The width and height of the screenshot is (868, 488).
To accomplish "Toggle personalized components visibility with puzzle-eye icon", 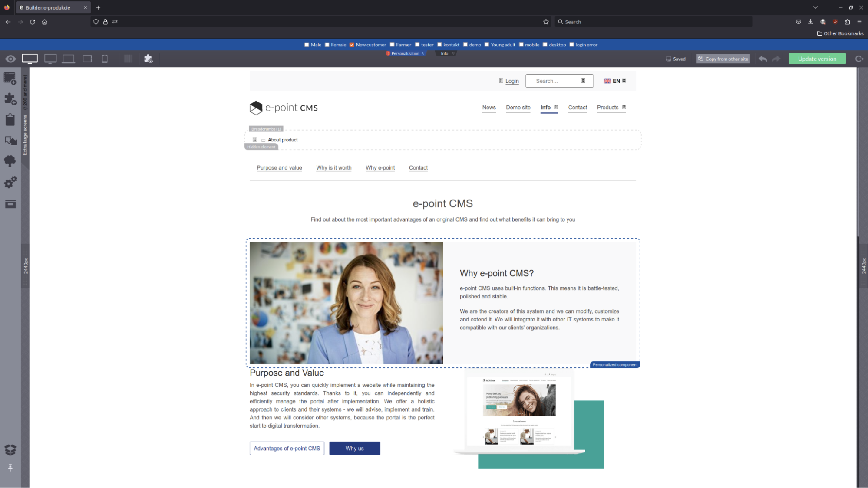I will [148, 59].
